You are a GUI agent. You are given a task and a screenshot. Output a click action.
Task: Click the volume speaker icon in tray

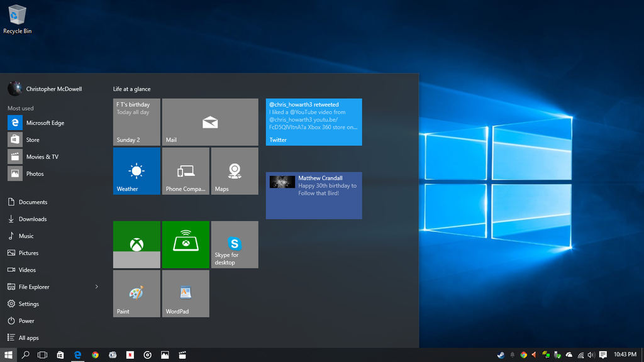591,355
